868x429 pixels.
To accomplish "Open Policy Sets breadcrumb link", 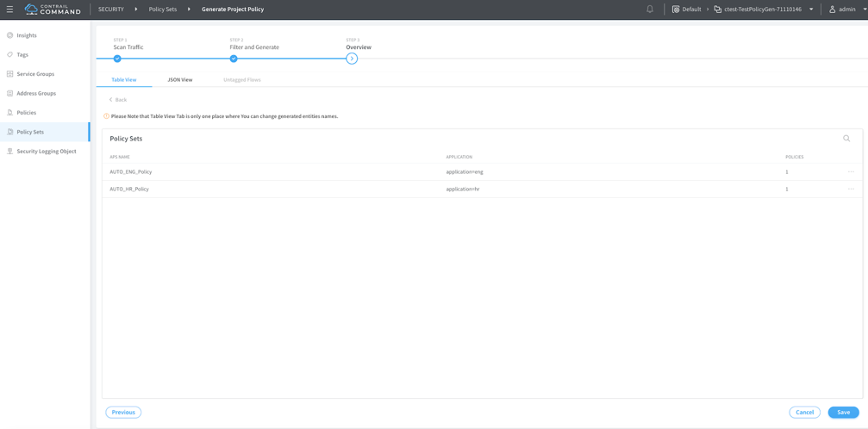I will 163,9.
